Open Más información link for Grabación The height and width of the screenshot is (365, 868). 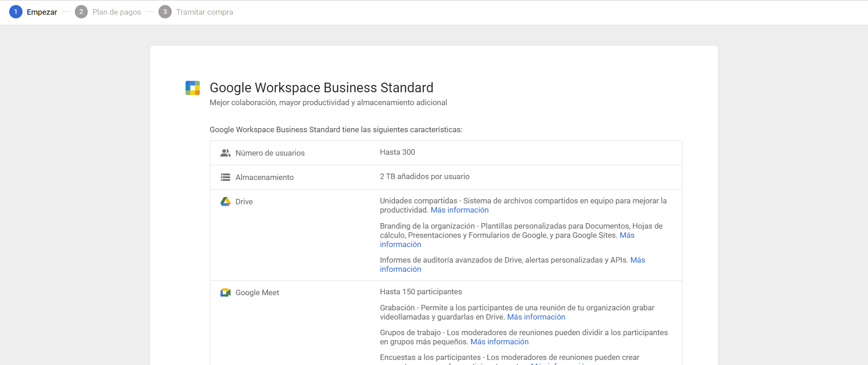(536, 317)
